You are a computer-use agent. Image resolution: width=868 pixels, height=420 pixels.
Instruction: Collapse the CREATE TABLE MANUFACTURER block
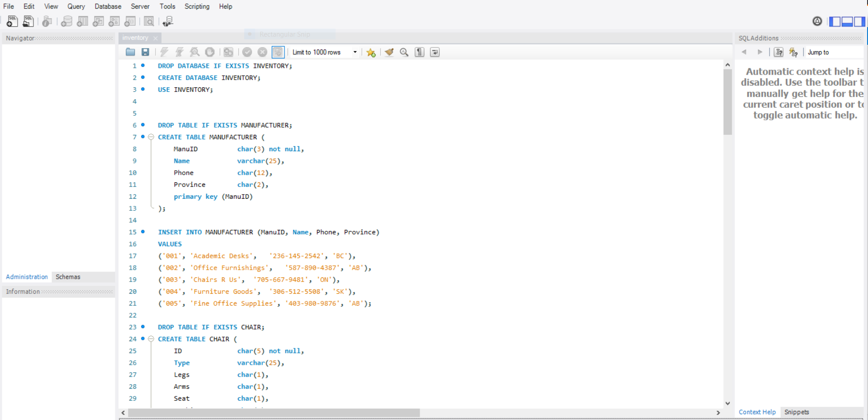(151, 137)
